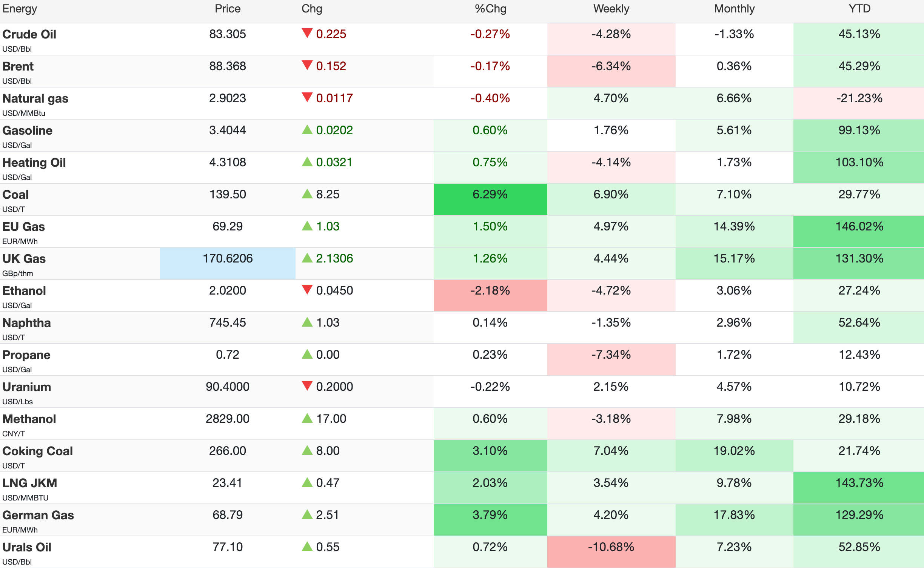
Task: Select Gasoline YTD value 99.13%
Action: coord(859,135)
